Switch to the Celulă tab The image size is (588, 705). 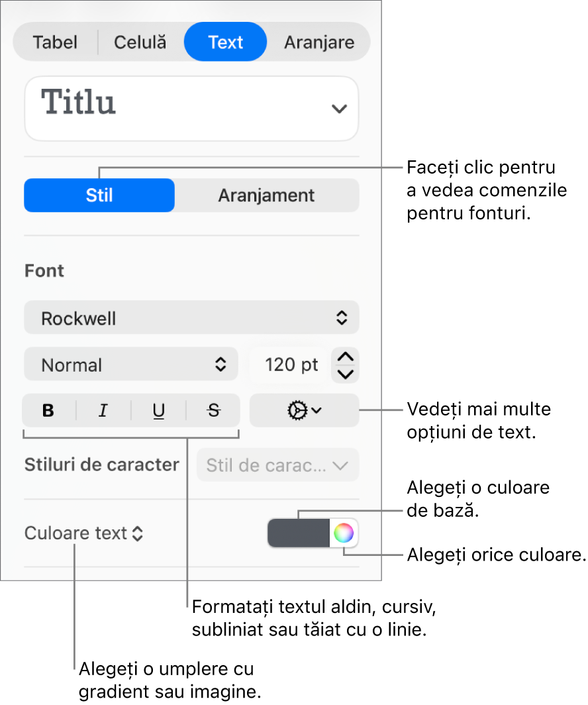pos(140,42)
